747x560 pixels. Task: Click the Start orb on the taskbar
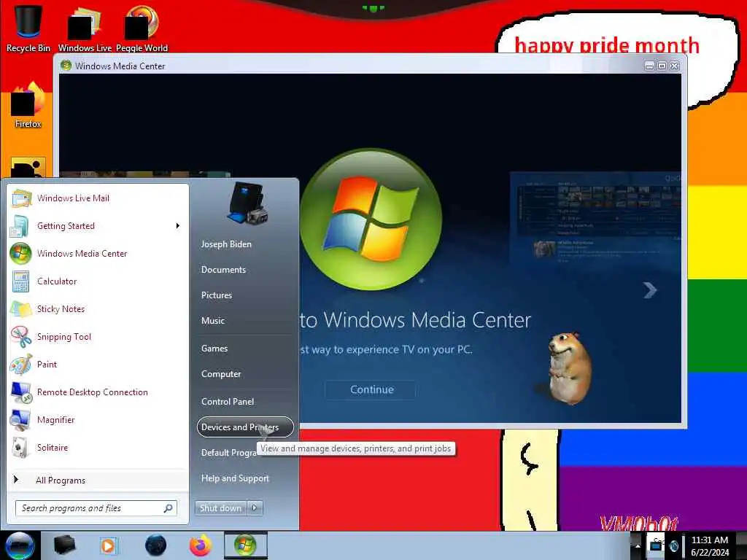(20, 545)
